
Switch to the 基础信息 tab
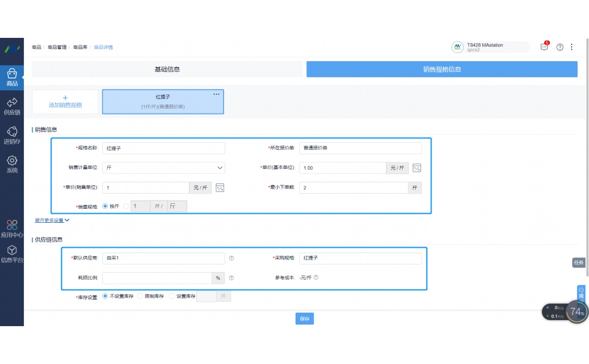click(x=167, y=69)
